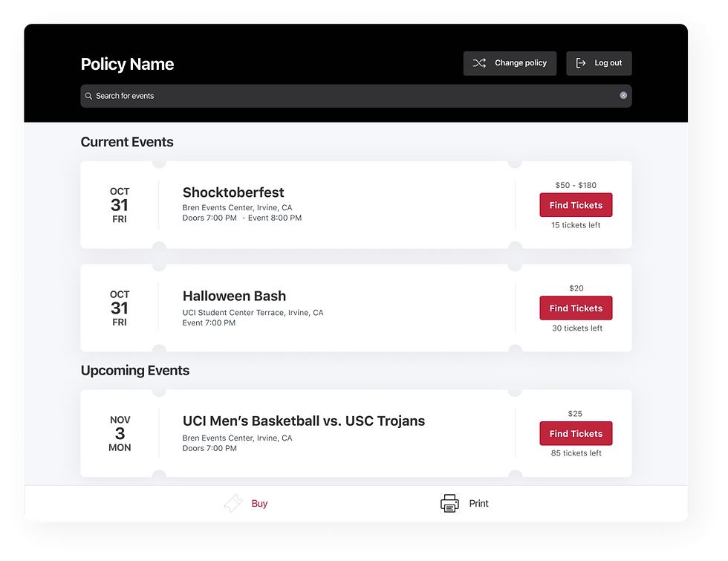Find Tickets for UCI Men's Basketball game
Screen dimensions: 728x561
[576, 433]
